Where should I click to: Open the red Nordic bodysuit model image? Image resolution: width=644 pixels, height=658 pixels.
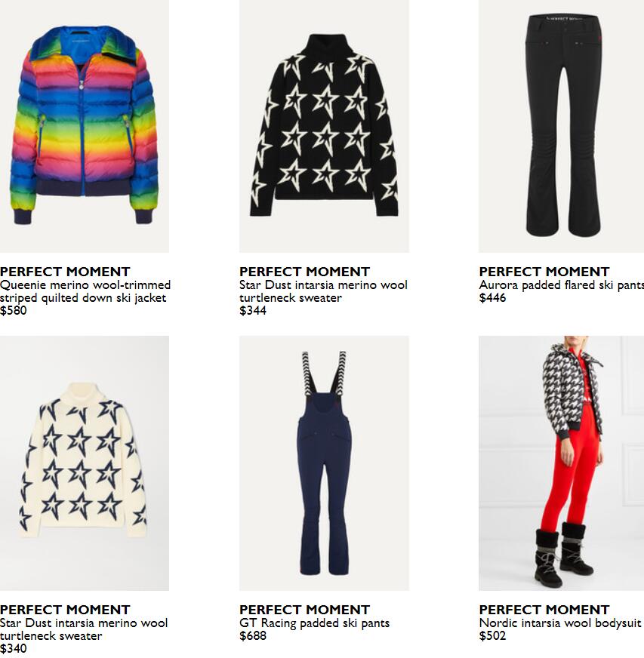561,463
